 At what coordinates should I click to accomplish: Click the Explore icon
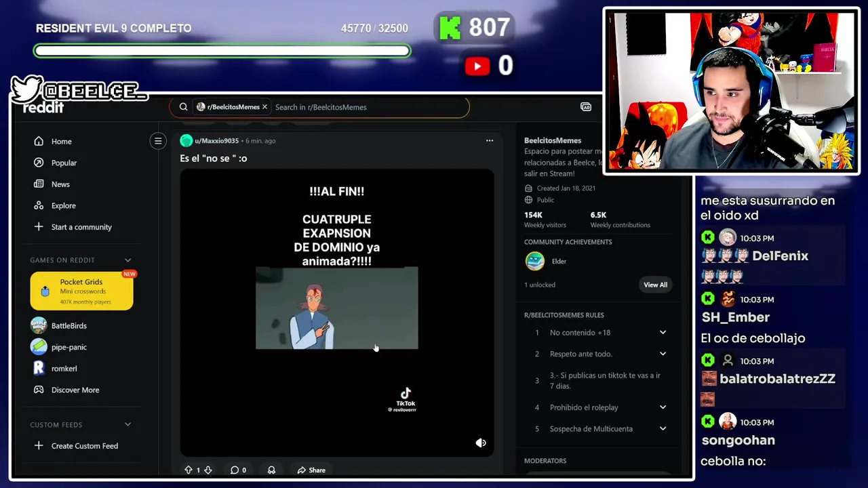[x=39, y=205]
